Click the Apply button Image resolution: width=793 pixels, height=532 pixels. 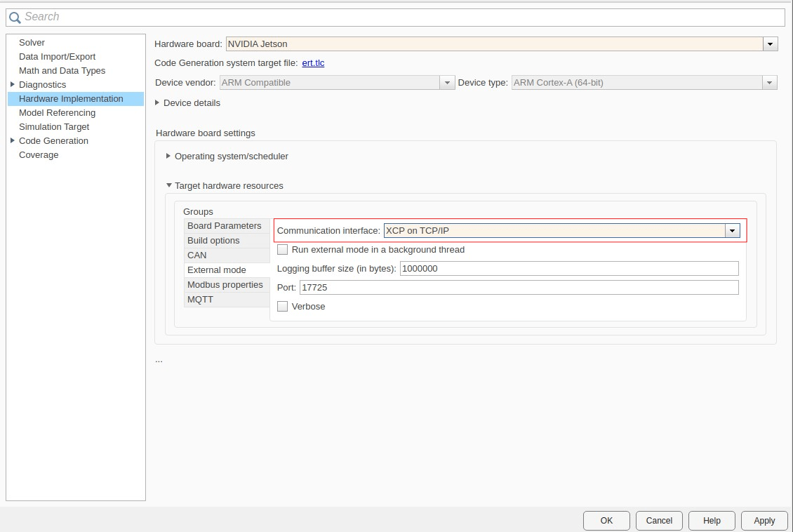(x=764, y=520)
